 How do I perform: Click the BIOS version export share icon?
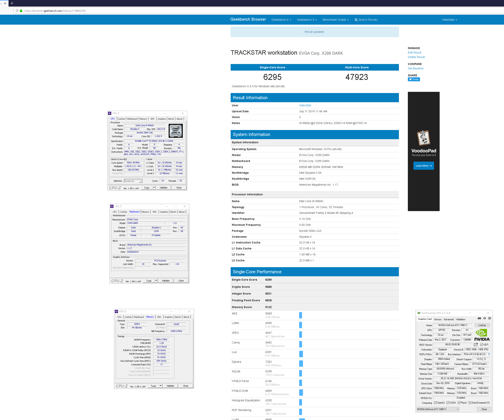tap(476, 344)
